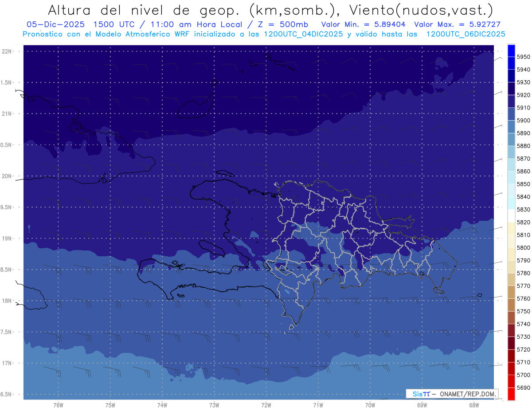Click the '5730' color scale value
Screen dimensions: 532x411
(x=523, y=337)
